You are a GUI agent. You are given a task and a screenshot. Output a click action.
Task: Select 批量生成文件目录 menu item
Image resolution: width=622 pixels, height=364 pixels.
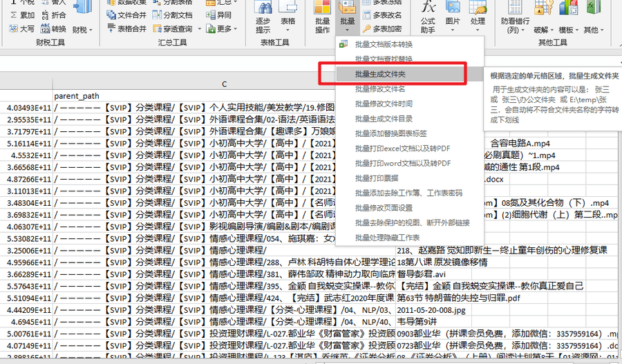[x=409, y=119]
